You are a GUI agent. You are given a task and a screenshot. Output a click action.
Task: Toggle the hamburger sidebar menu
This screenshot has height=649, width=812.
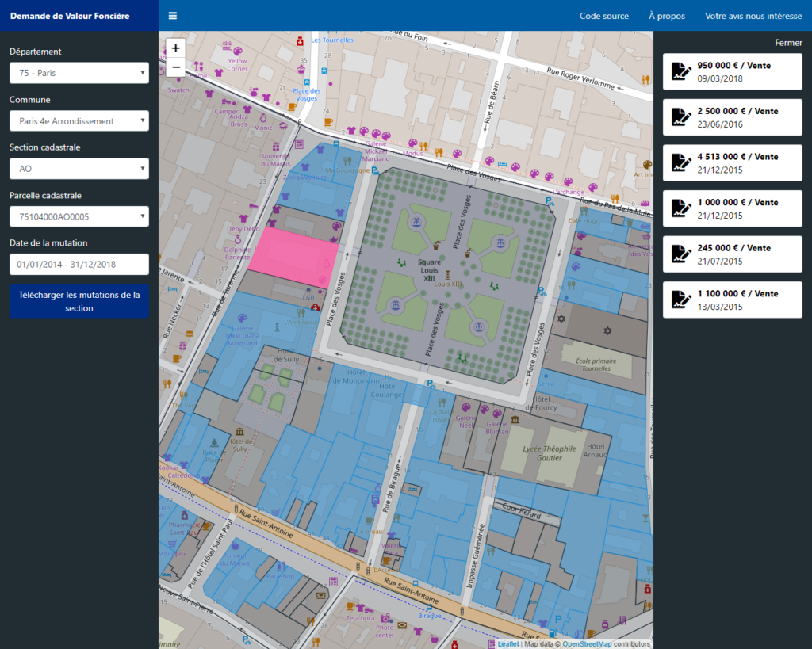pyautogui.click(x=173, y=16)
